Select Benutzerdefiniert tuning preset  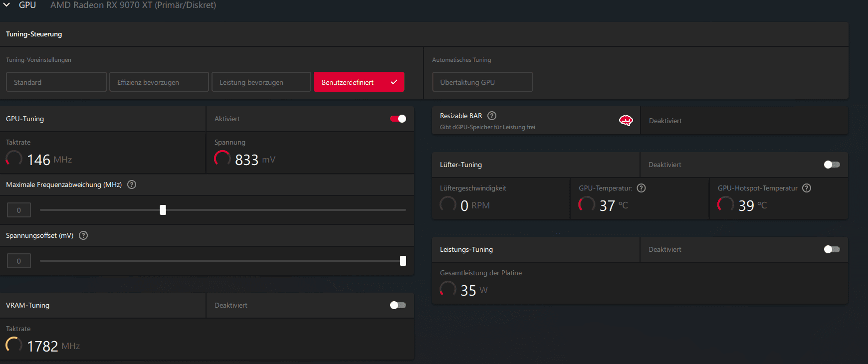click(x=359, y=82)
